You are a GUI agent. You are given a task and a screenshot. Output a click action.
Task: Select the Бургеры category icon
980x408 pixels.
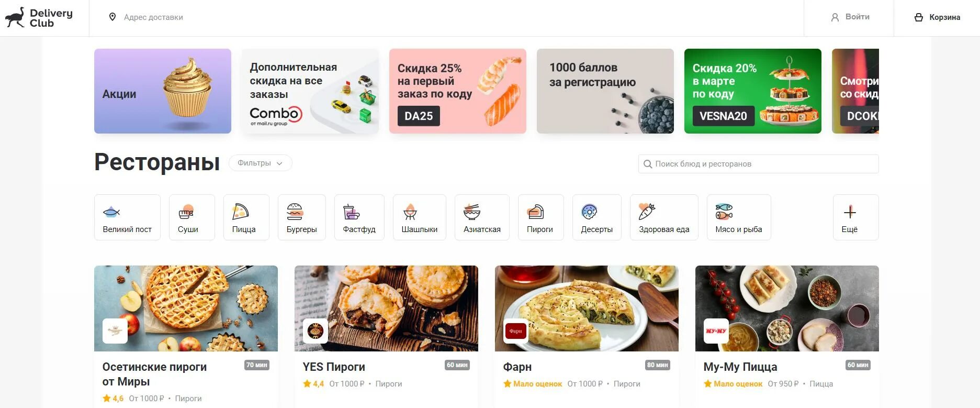tap(295, 212)
